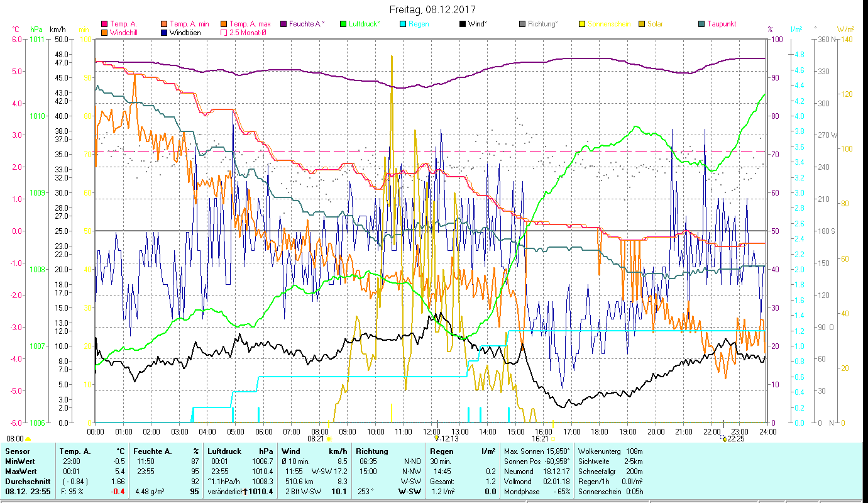Click the 12:00 time axis label
This screenshot has width=868, height=503.
pos(431,431)
